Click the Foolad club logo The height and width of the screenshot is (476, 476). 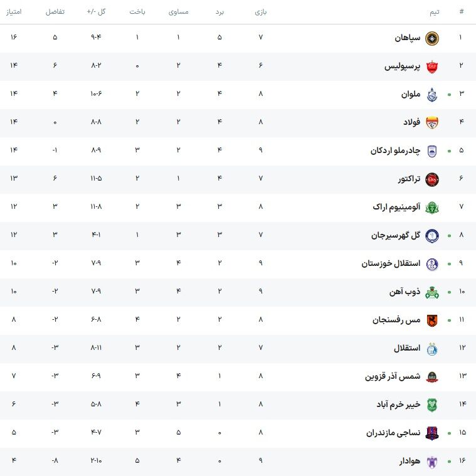[432, 123]
